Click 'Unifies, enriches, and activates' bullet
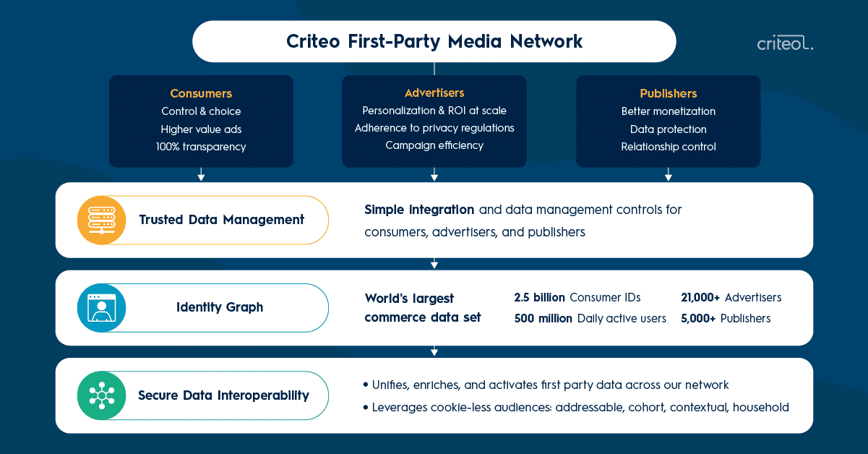Viewport: 868px width, 454px height. [x=546, y=385]
